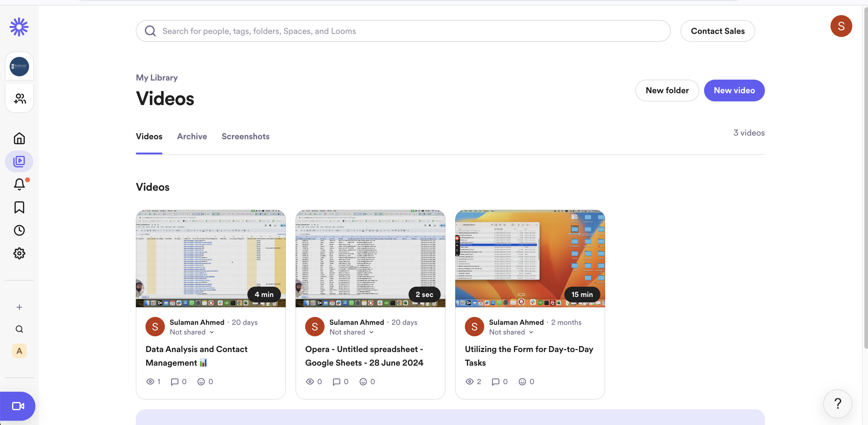The image size is (868, 425).
Task: Click the record video camera button
Action: 18,406
